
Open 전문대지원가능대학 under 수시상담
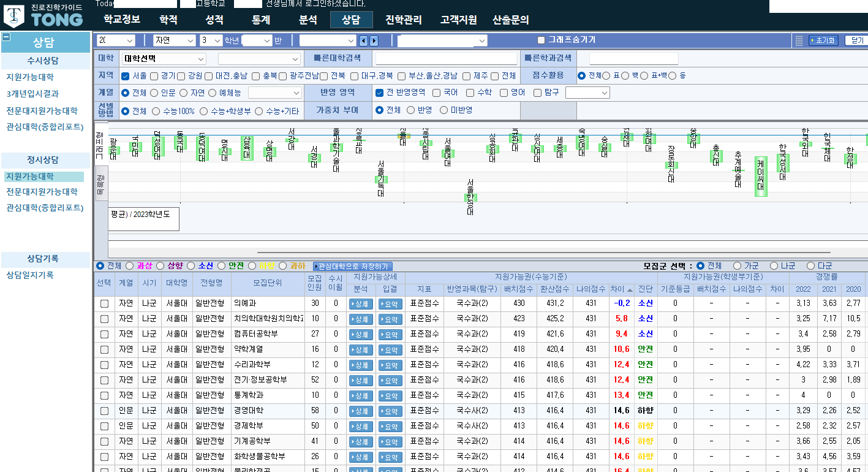tap(42, 111)
